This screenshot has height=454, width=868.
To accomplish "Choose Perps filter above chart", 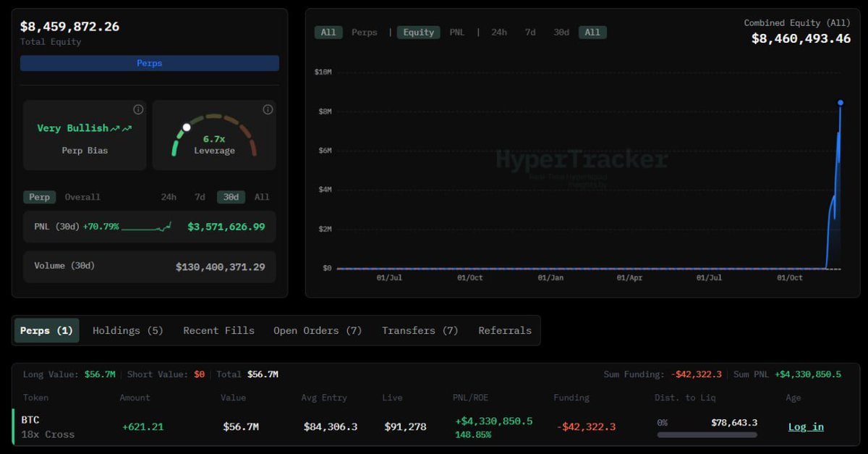I will (365, 33).
